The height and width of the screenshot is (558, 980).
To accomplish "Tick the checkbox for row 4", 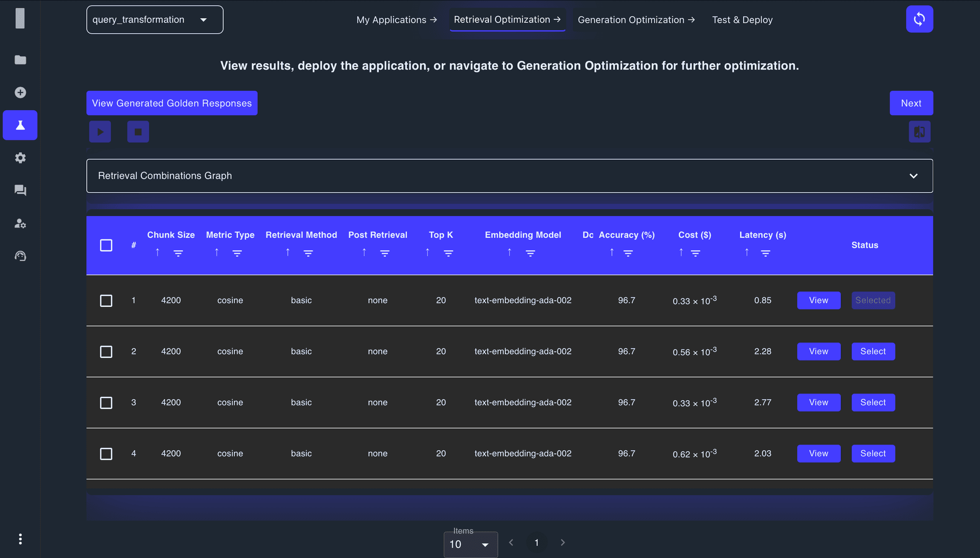I will tap(106, 454).
